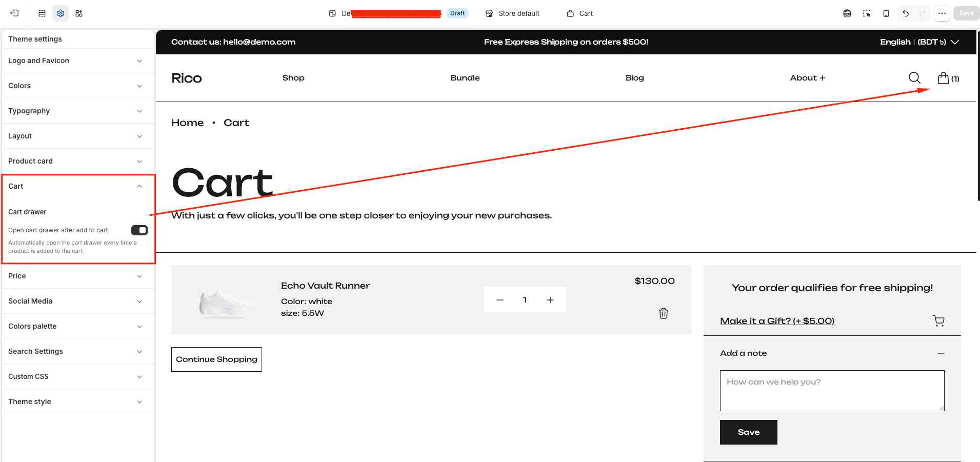Click the store search magnifier icon

pos(914,78)
